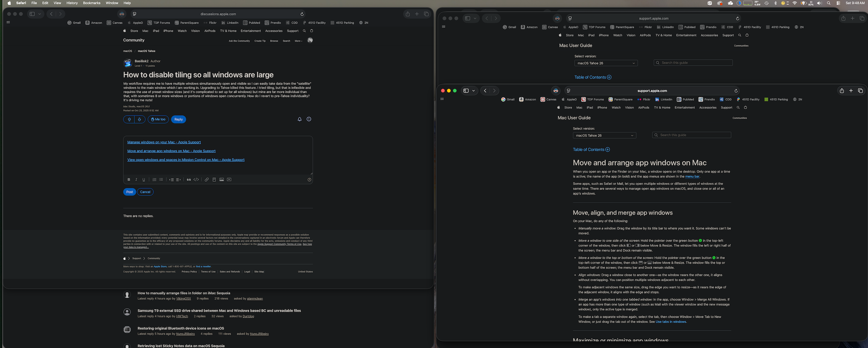Open the Help menu
868x348 pixels.
pos(127,3)
